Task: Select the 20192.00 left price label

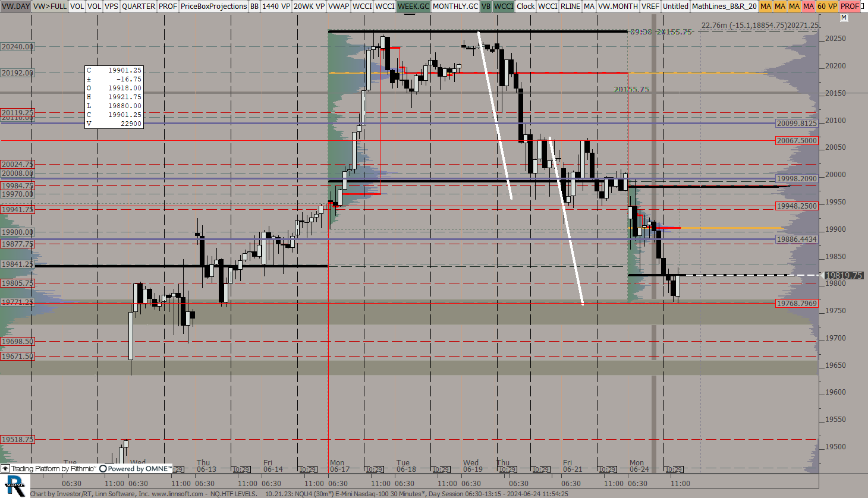Action: click(18, 73)
